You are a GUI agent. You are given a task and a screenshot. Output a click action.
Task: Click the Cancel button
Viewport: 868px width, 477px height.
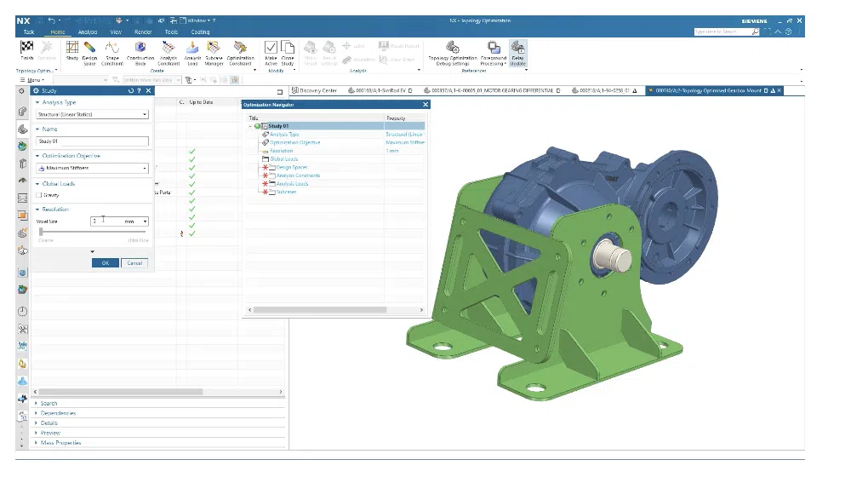[x=134, y=263]
